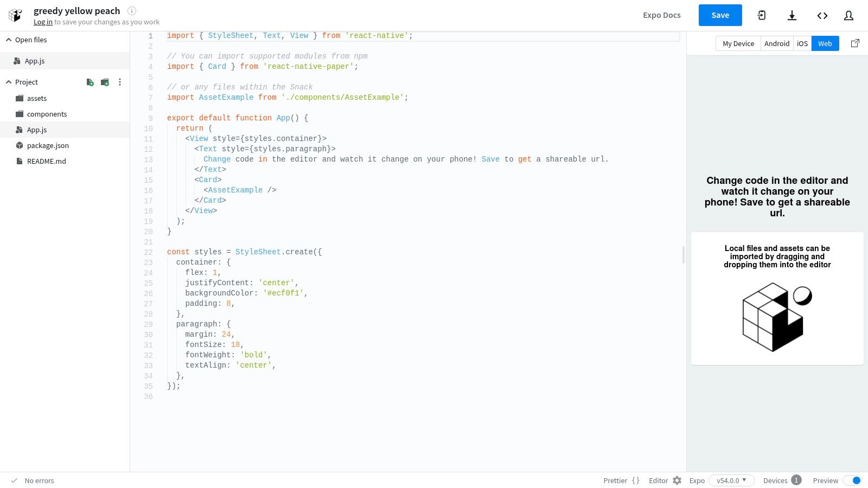Click the fontWeight 'bold' value in code

253,355
